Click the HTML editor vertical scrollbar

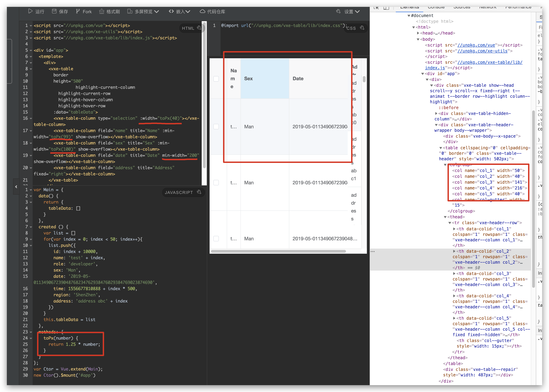point(204,95)
